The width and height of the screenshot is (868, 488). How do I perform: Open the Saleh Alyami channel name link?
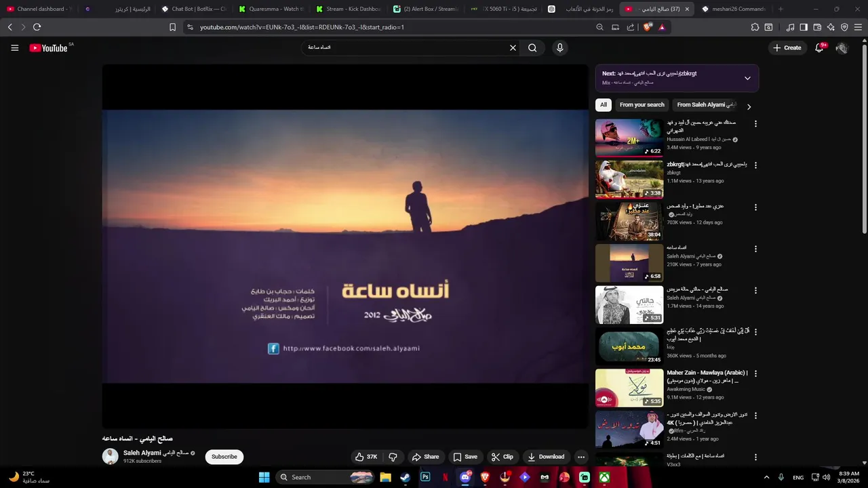(155, 453)
